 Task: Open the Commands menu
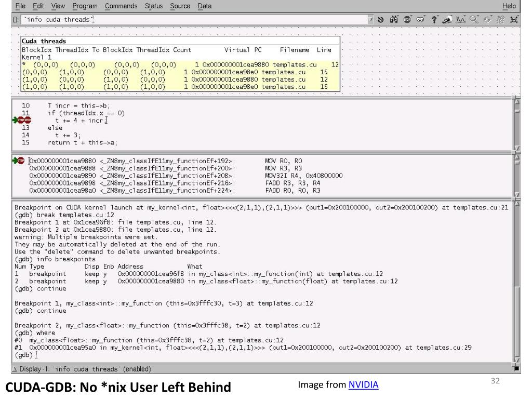click(121, 6)
